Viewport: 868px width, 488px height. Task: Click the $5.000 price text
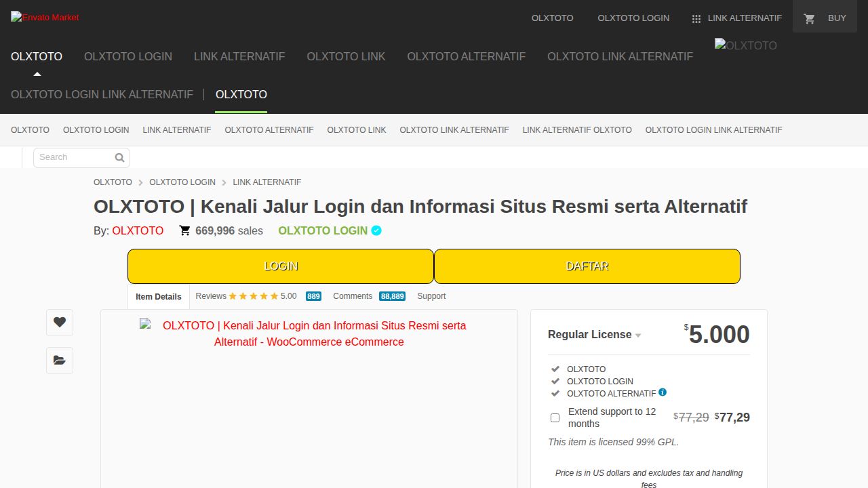pyautogui.click(x=717, y=334)
